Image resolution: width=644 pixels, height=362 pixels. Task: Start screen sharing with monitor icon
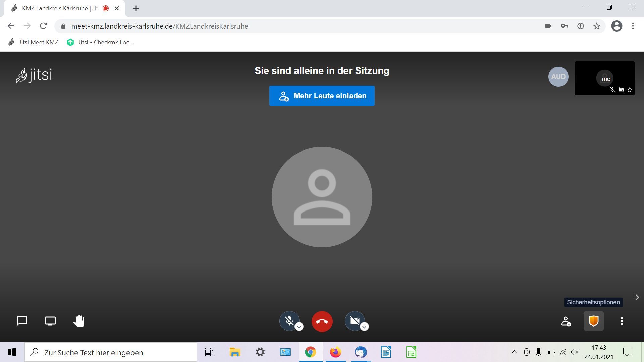(50, 321)
